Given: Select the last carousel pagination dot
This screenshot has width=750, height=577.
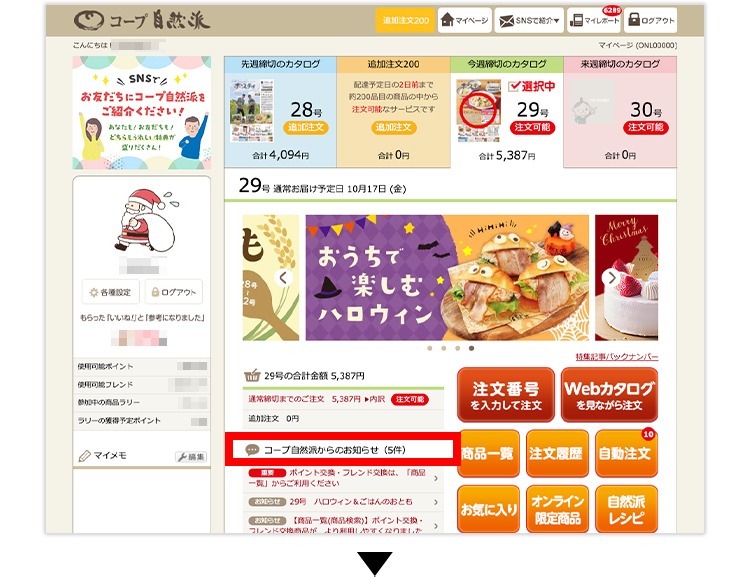Looking at the screenshot, I should [x=472, y=348].
